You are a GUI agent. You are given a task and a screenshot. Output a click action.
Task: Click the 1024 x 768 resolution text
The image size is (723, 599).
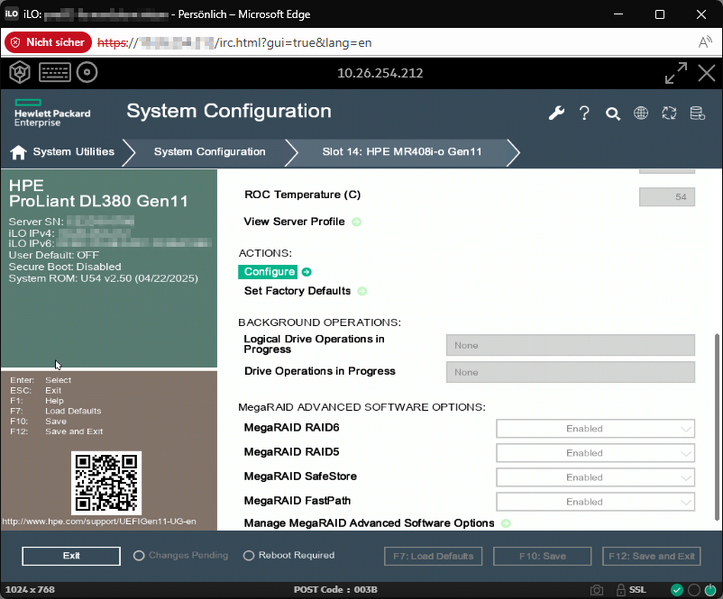pos(30,590)
